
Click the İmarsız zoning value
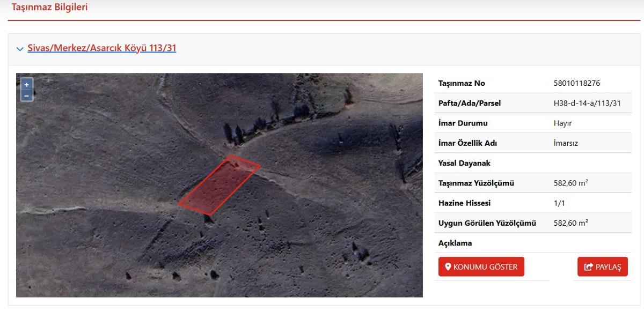(566, 143)
